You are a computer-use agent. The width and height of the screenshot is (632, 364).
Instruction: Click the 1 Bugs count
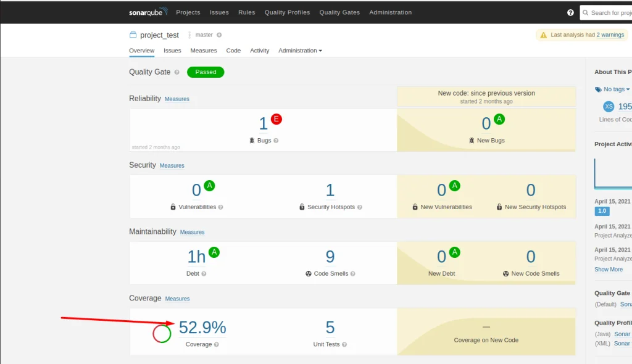tap(263, 123)
